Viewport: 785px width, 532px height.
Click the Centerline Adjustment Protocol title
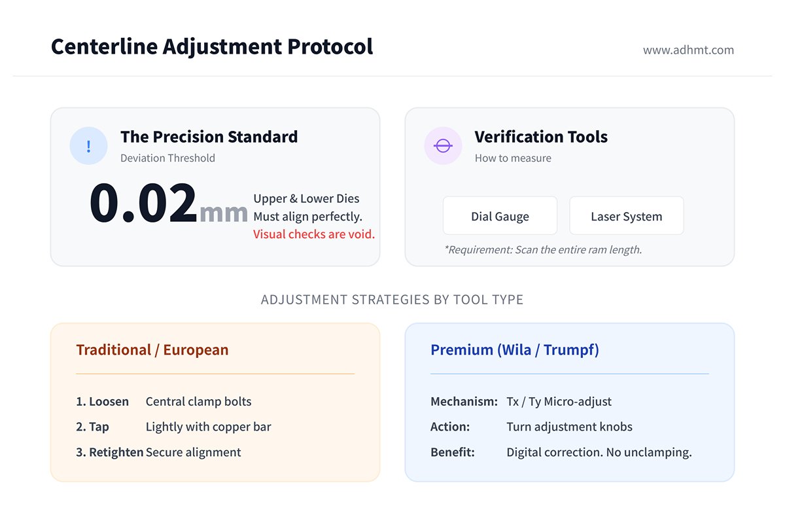212,46
